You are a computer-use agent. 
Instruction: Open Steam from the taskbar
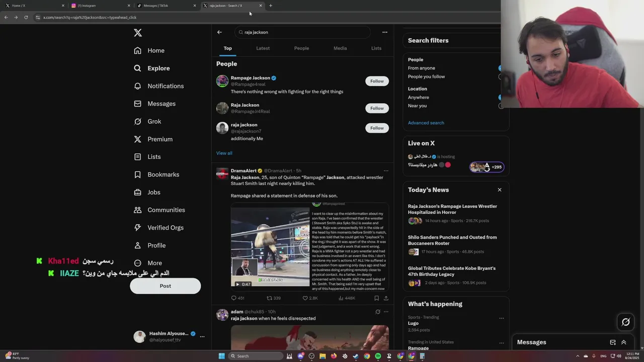(356, 356)
